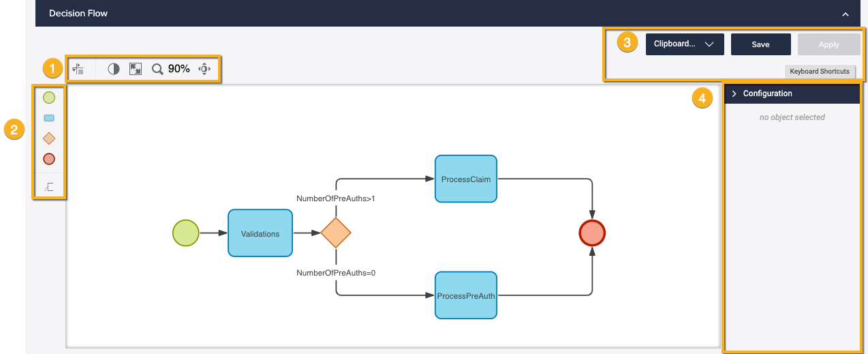Expand the Configuration panel chevron
Image resolution: width=868 pixels, height=354 pixels.
coord(734,94)
